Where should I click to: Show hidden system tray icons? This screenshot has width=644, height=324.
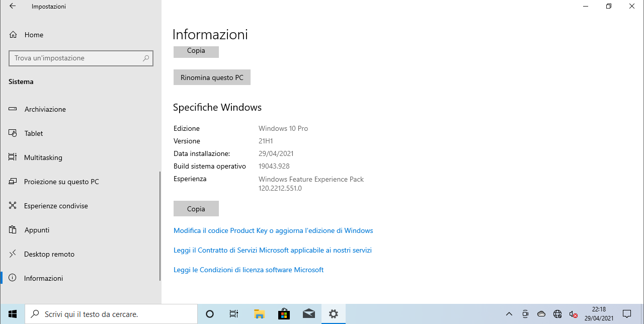[x=509, y=314]
